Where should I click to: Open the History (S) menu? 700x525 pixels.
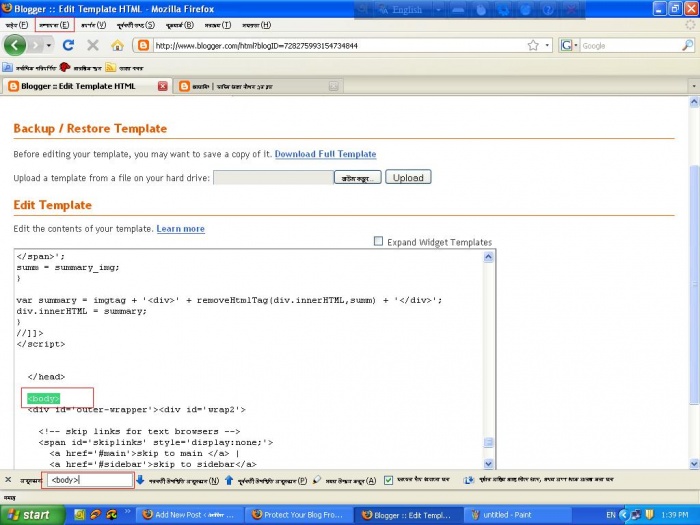coord(136,25)
